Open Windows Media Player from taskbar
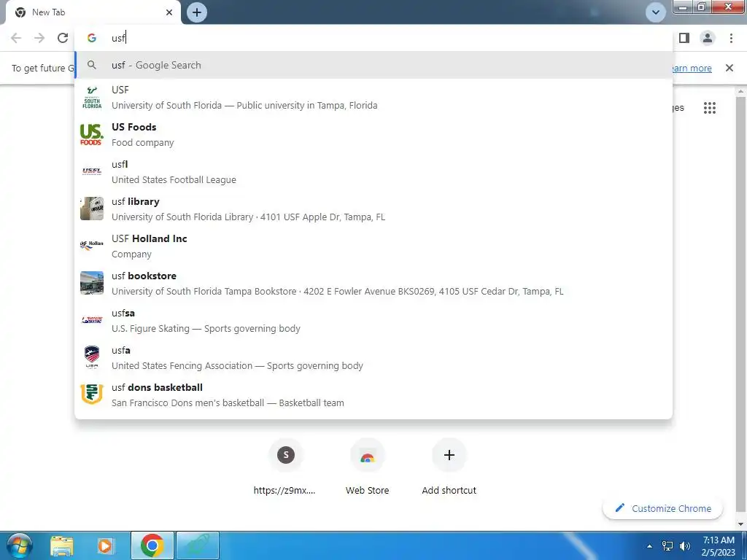 click(x=105, y=545)
